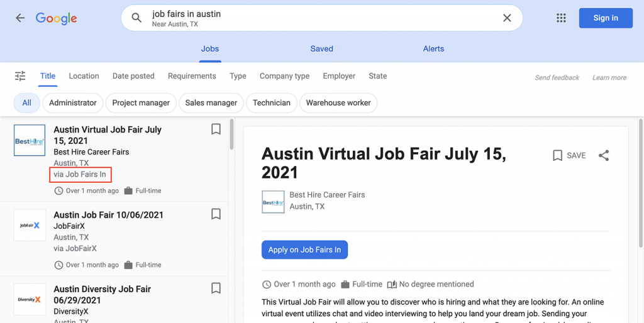Bookmark the Austin Virtual Job Fair listing
This screenshot has height=323, width=644.
pyautogui.click(x=216, y=129)
